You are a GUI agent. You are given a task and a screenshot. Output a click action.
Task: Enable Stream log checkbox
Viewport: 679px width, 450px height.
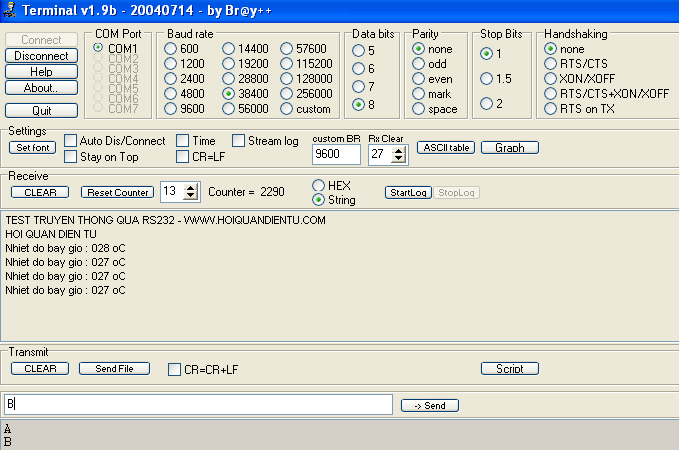(x=238, y=141)
